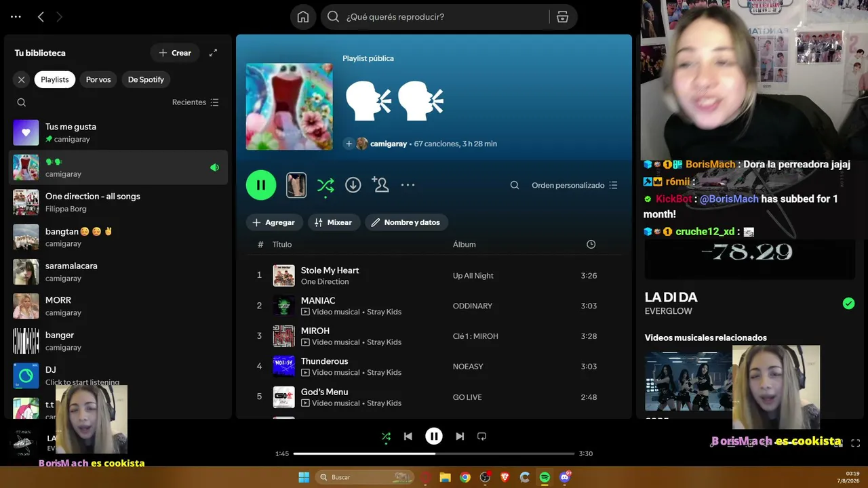Add another owner with the plus icon

pyautogui.click(x=349, y=144)
